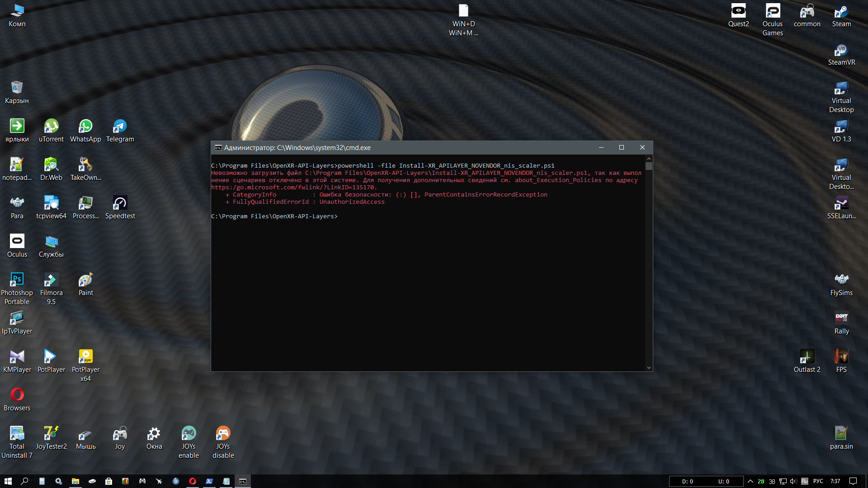The width and height of the screenshot is (868, 488).
Task: Click the scroll down arrow in cmd window
Action: coord(649,368)
